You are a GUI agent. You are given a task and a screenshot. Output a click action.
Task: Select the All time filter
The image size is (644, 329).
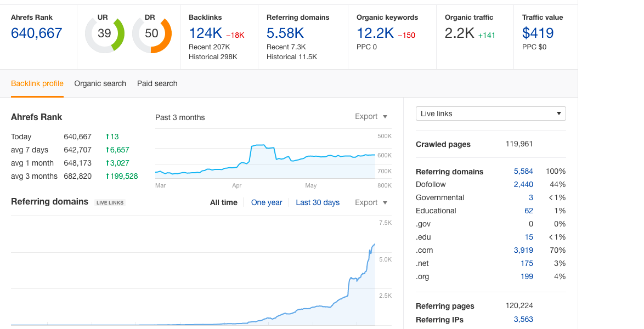224,202
